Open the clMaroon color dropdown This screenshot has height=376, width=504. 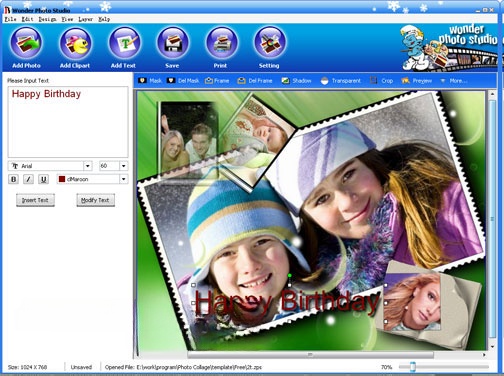point(124,179)
